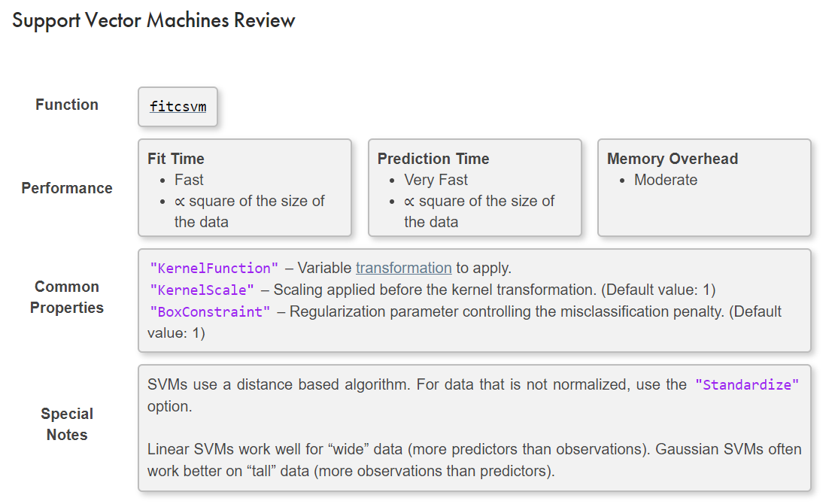Image resolution: width=829 pixels, height=504 pixels.
Task: Click the Moderate bullet under Memory Overhead
Action: pos(666,180)
